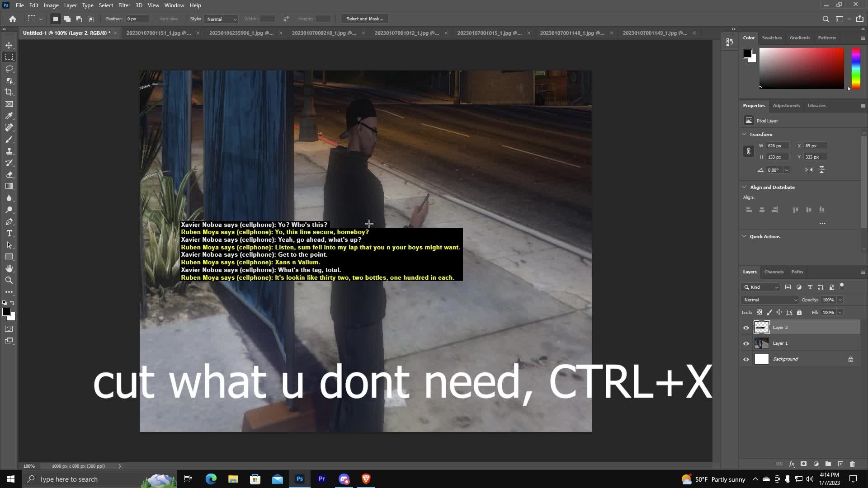This screenshot has width=868, height=488.
Task: Create a new layer with plus icon
Action: coord(840,464)
